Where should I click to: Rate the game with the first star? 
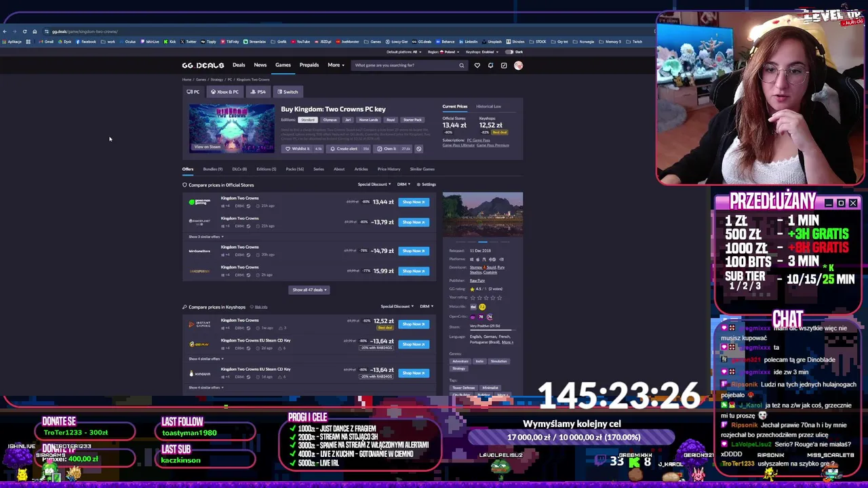[473, 298]
